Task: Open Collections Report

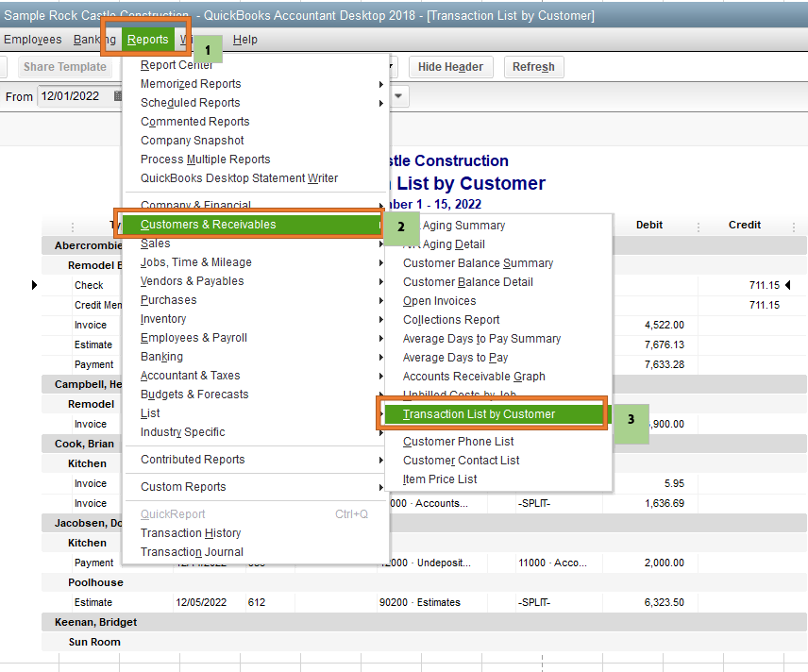Action: [x=498, y=320]
